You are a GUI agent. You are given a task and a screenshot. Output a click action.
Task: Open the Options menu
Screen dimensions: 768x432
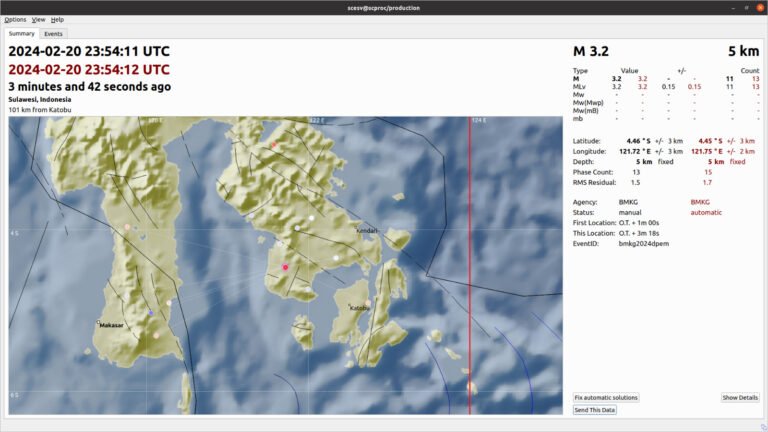click(x=15, y=20)
